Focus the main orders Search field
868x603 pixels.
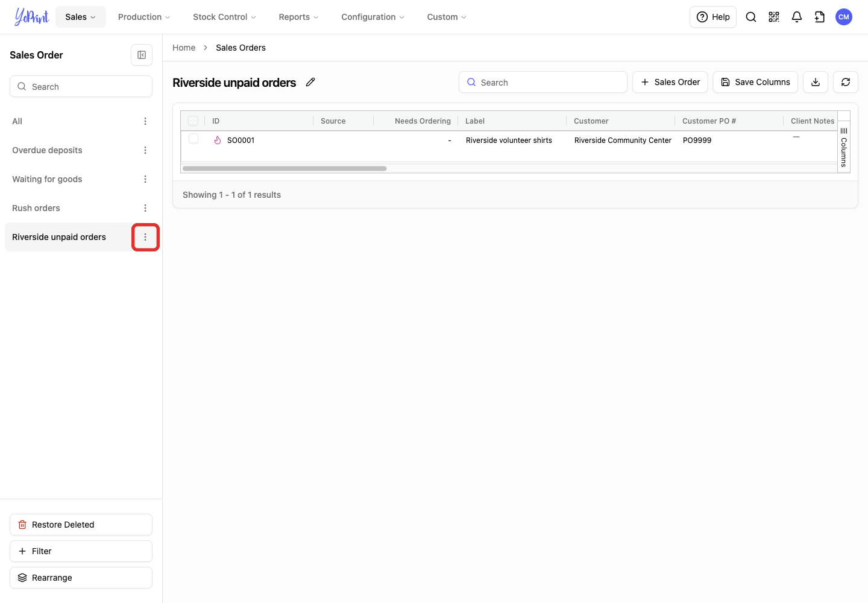click(543, 82)
